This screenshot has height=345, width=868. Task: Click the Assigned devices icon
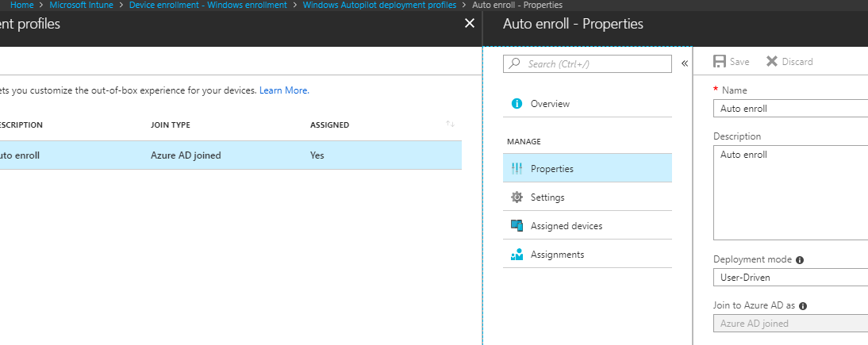click(x=517, y=226)
